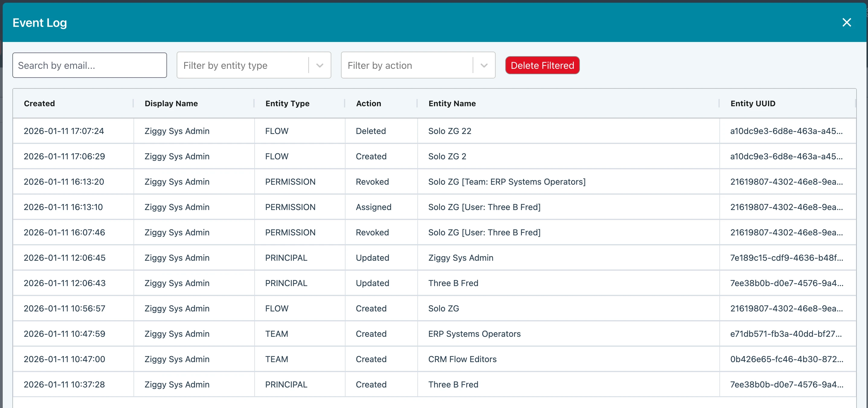Click the Assigned permission action cell
Viewport: 868px width, 408px height.
tap(373, 207)
